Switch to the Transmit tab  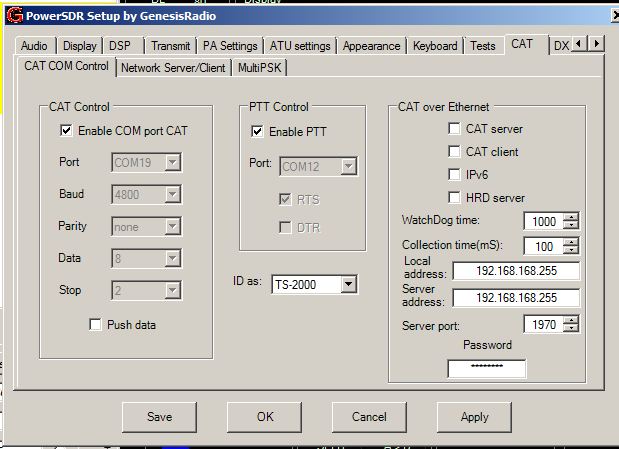(x=171, y=46)
